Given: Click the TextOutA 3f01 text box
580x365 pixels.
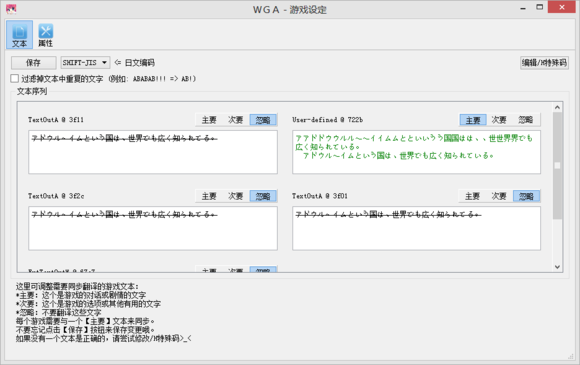Looking at the screenshot, I should pos(417,228).
